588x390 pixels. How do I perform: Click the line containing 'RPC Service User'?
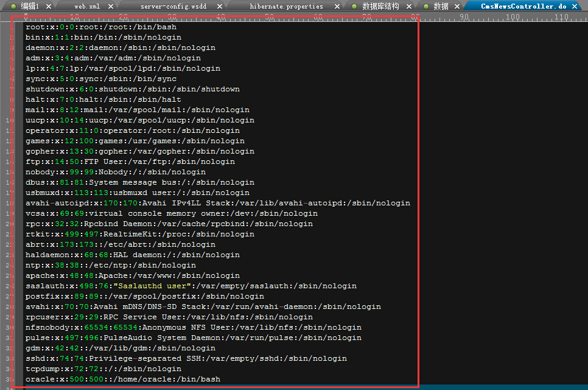pyautogui.click(x=169, y=317)
